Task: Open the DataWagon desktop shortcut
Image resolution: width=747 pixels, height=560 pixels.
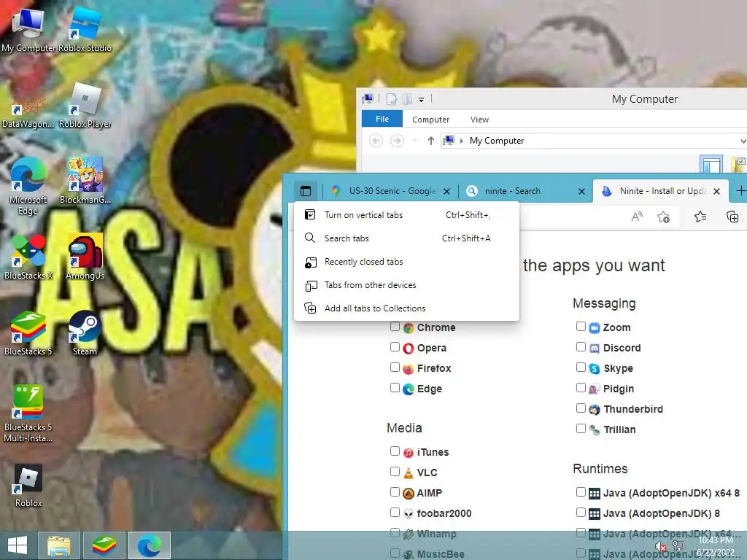Action: tap(28, 106)
